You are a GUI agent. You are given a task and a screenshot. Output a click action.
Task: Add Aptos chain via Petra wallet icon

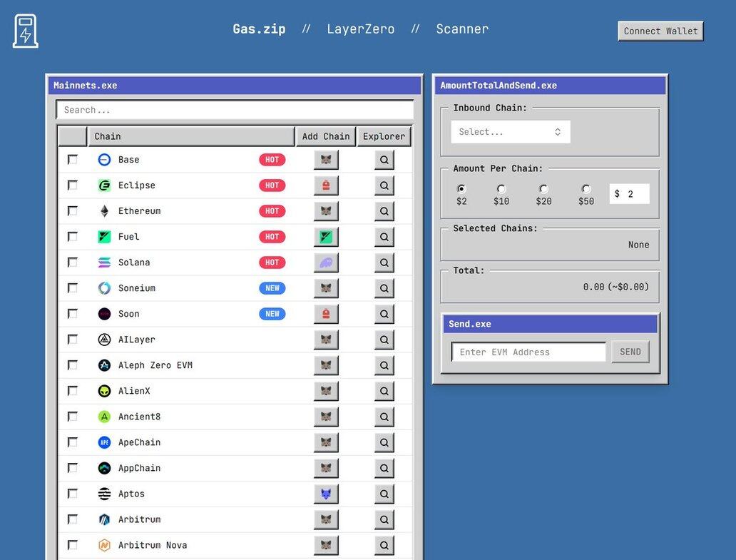(326, 494)
